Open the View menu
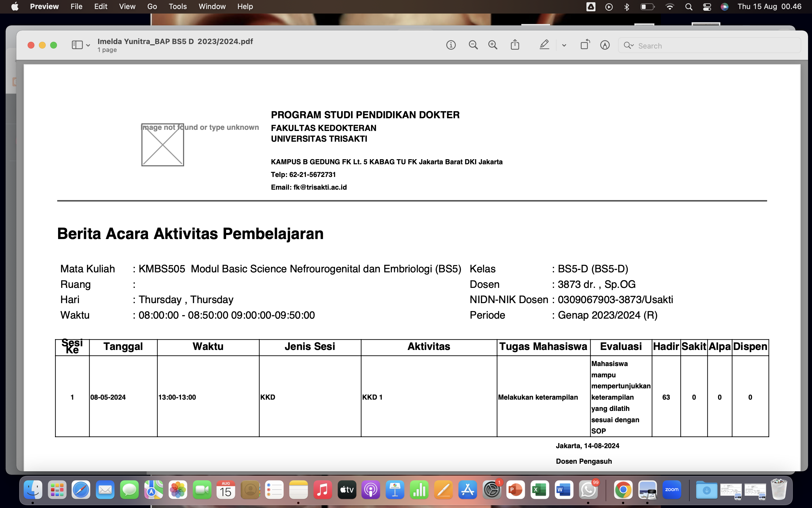Viewport: 812px width, 508px height. [x=127, y=6]
